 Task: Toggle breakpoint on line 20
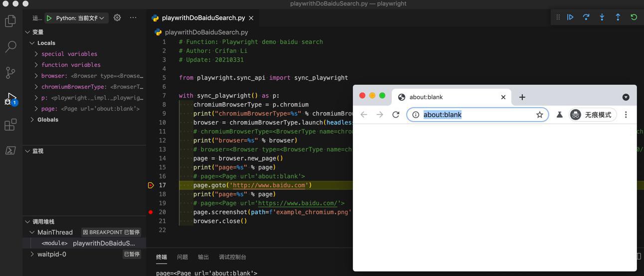(151, 212)
